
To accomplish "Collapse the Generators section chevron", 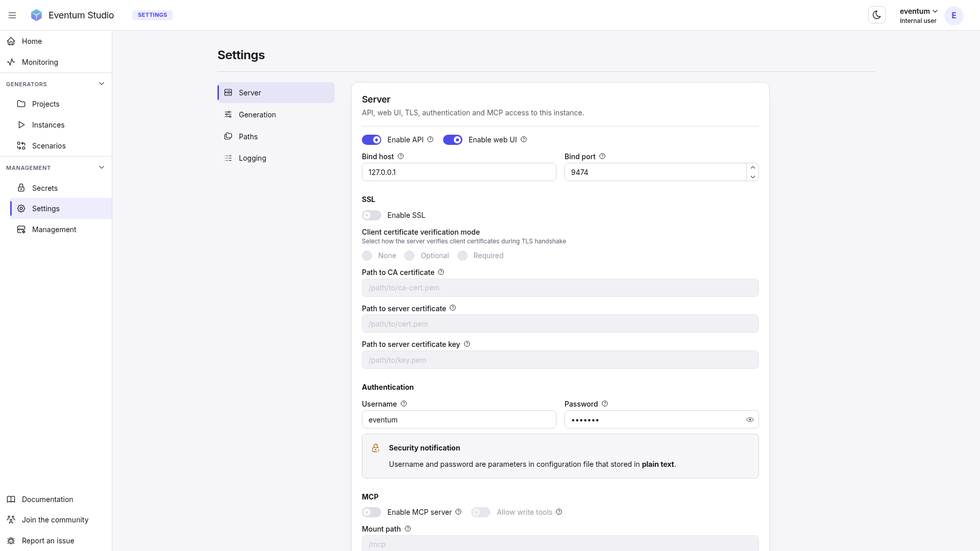I will [x=102, y=84].
